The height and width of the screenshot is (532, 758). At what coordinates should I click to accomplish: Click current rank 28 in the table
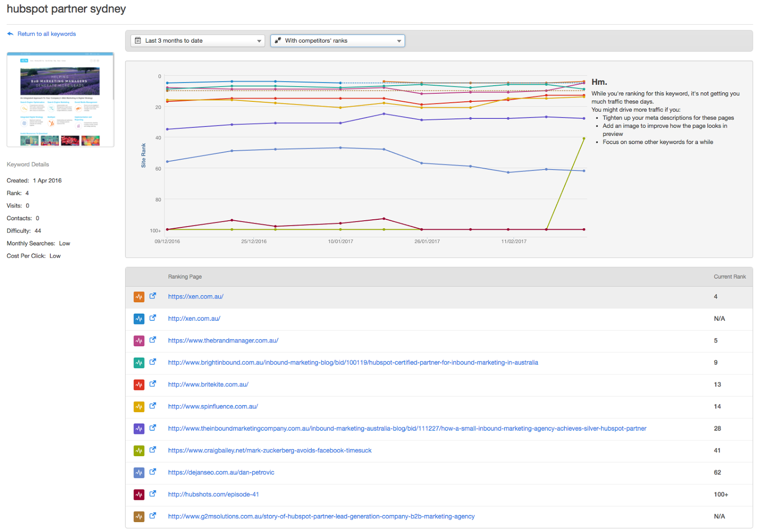click(717, 429)
